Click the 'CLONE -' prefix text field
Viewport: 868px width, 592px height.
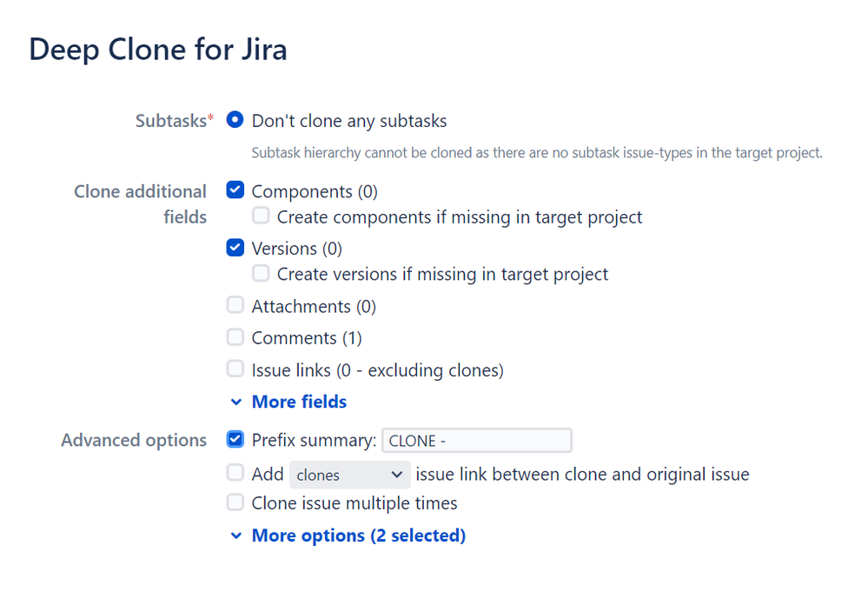pyautogui.click(x=476, y=440)
